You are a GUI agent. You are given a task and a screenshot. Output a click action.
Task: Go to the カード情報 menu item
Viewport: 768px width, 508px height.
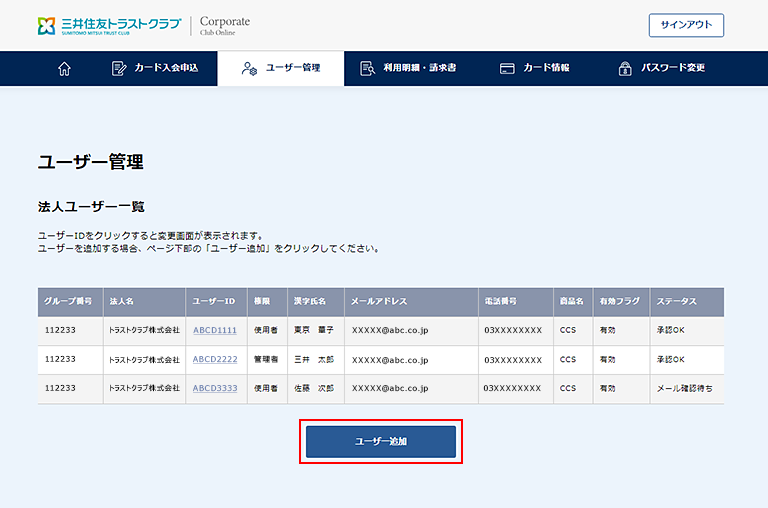[534, 69]
